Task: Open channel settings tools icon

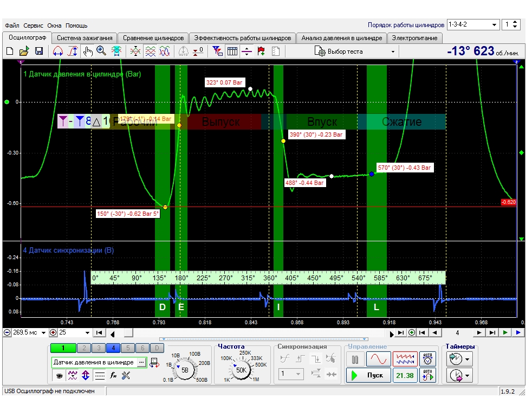Action: (126, 375)
